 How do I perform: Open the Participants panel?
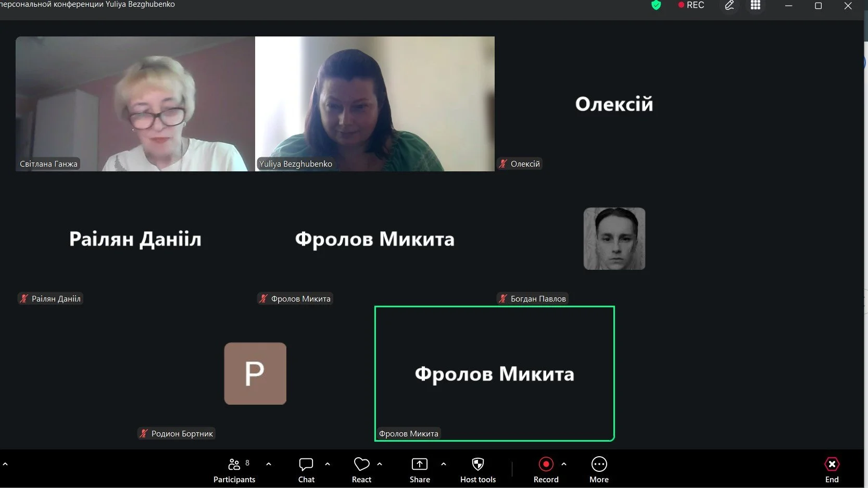click(234, 470)
